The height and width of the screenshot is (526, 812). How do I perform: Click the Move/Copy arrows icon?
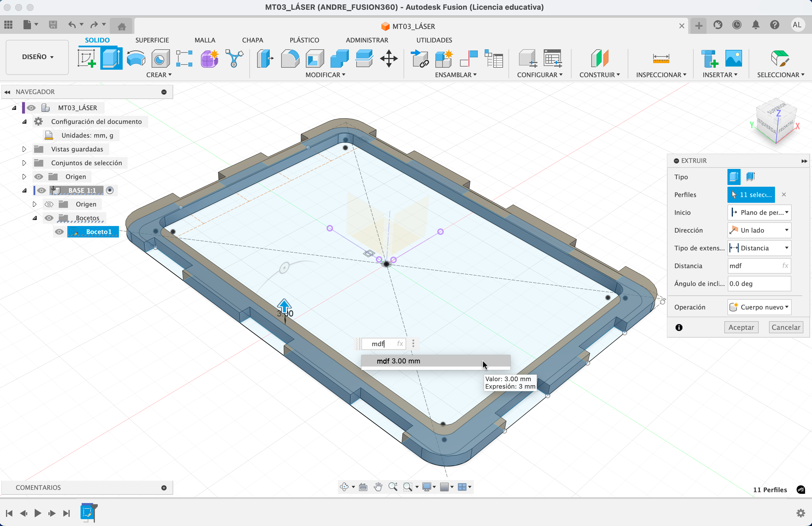pyautogui.click(x=389, y=59)
